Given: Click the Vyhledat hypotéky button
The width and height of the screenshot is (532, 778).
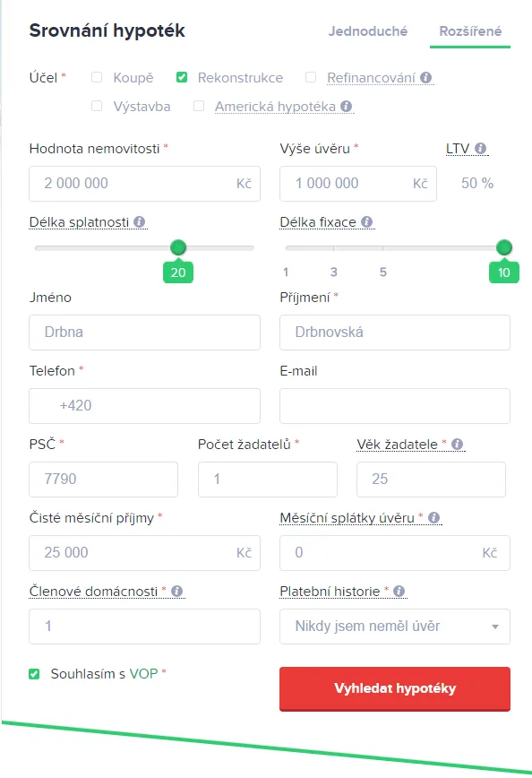Looking at the screenshot, I should 395,688.
